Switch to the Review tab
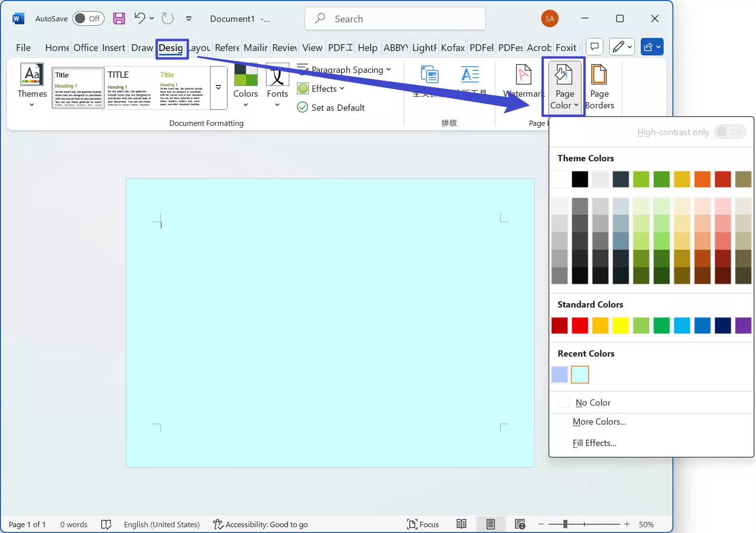The width and height of the screenshot is (756, 533). tap(284, 47)
